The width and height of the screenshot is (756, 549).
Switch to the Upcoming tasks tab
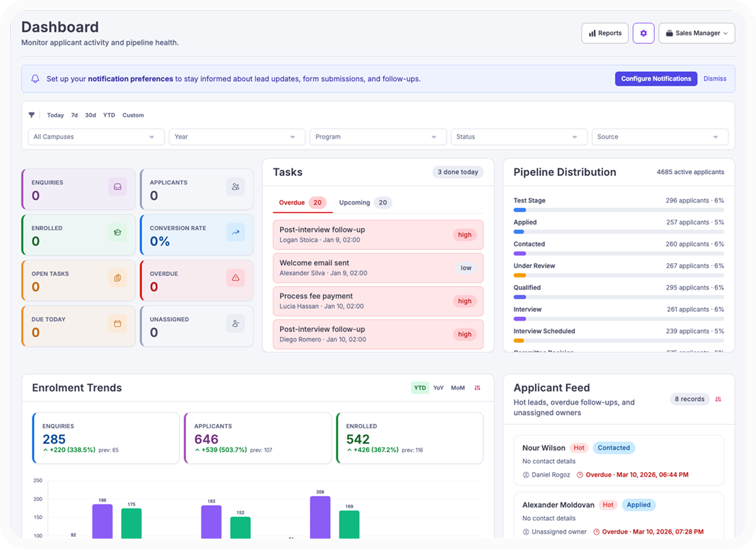point(365,203)
